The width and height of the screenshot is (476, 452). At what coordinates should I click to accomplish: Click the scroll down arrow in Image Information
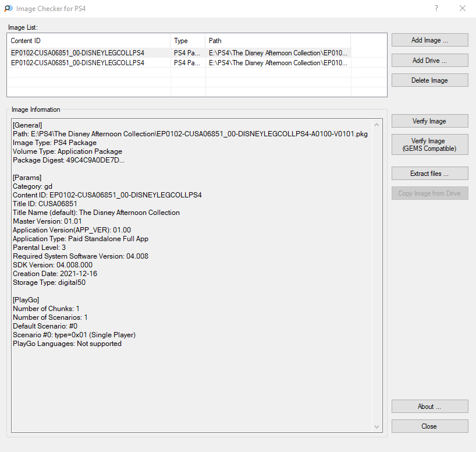point(376,427)
